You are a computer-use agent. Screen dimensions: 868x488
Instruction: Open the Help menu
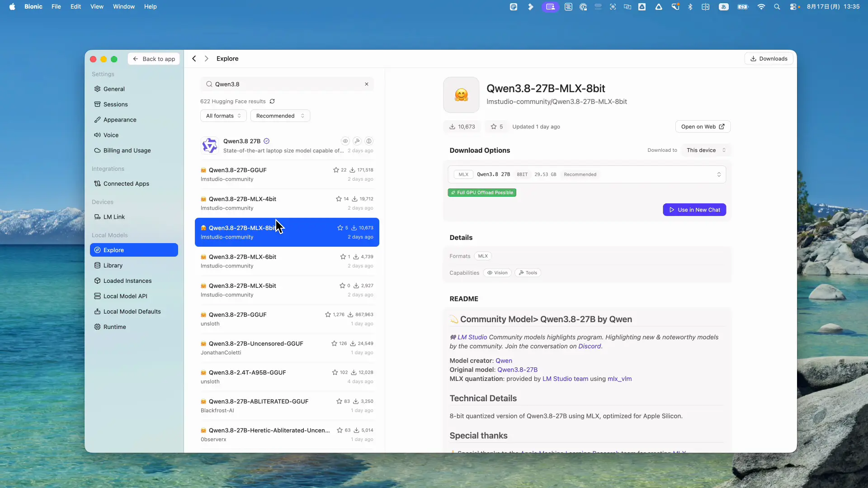coord(151,7)
